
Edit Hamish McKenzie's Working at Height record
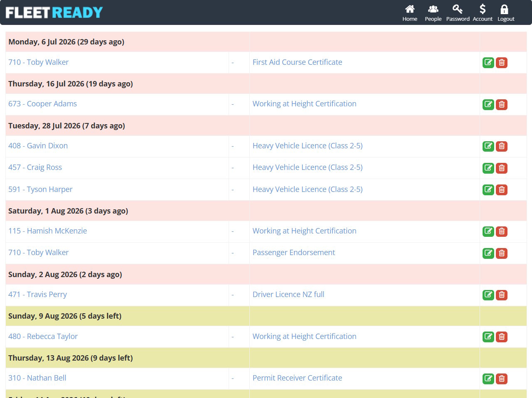click(488, 231)
